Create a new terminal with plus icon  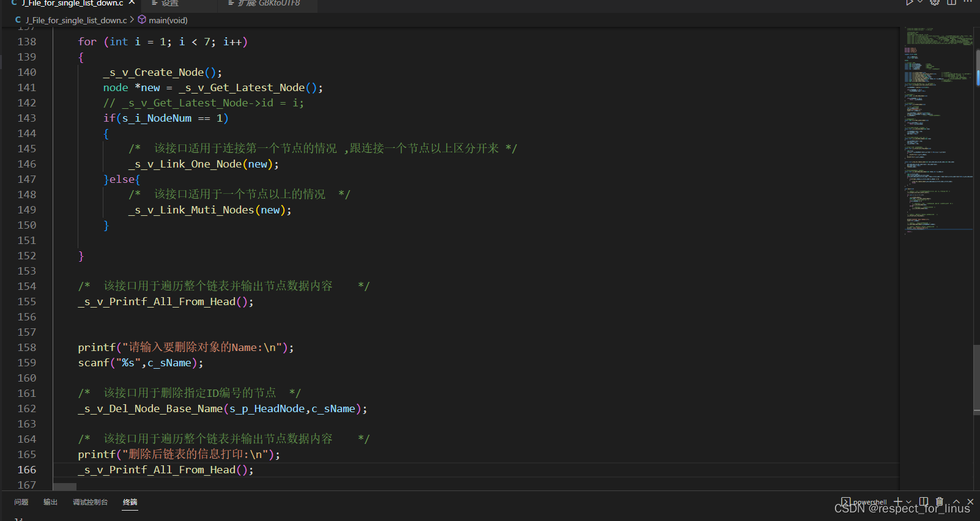[898, 501]
